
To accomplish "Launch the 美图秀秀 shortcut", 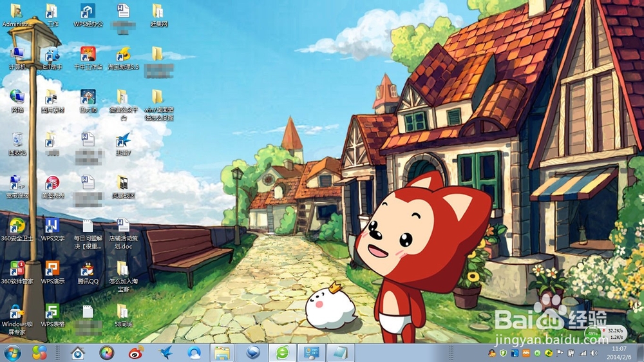I will (x=52, y=187).
